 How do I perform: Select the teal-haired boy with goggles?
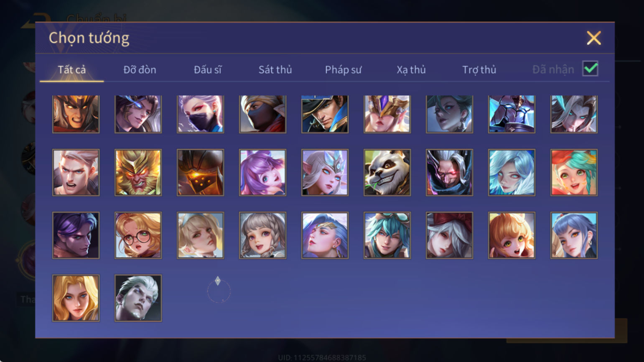click(x=387, y=235)
